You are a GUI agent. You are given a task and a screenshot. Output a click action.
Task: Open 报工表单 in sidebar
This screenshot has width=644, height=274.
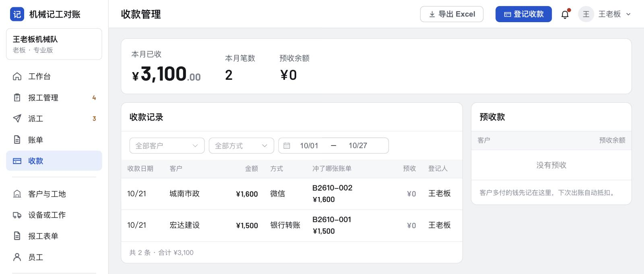[x=54, y=236]
